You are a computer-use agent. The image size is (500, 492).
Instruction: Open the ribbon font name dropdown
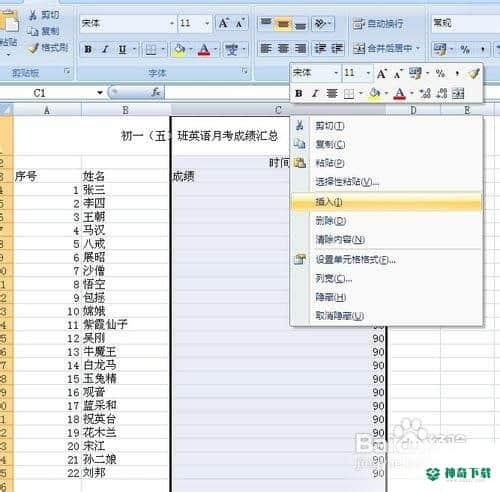coord(172,23)
